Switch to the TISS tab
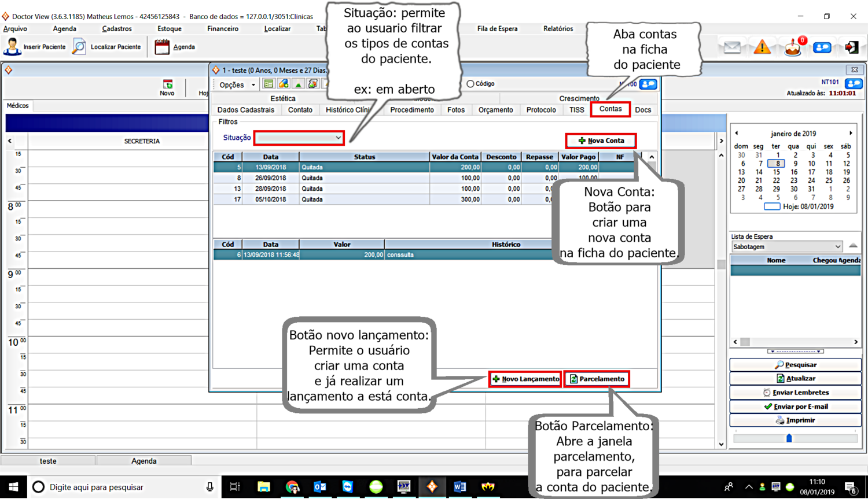The height and width of the screenshot is (499, 868). pos(576,109)
